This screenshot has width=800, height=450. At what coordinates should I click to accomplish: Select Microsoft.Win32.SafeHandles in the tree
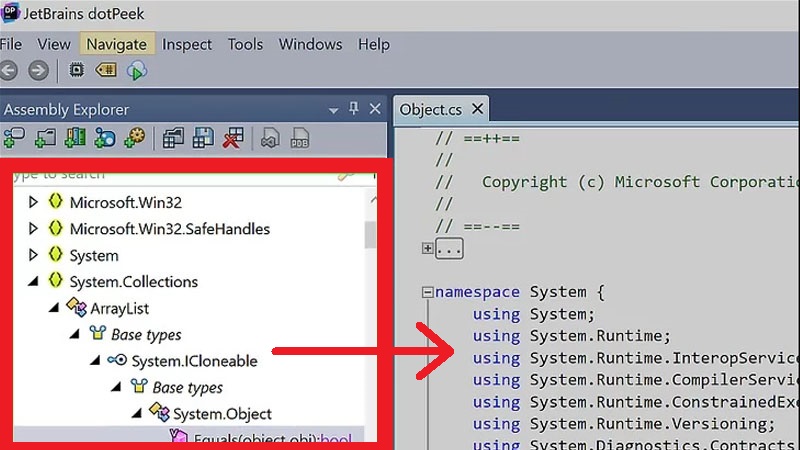point(169,229)
